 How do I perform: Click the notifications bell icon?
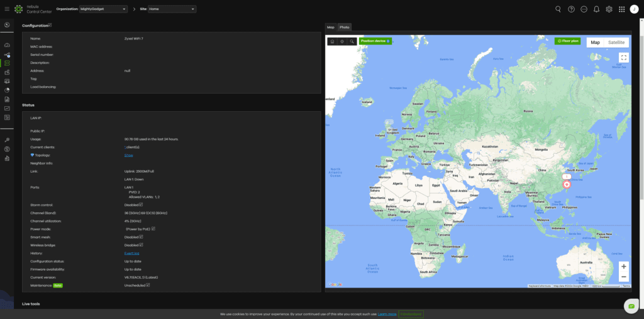coord(596,9)
